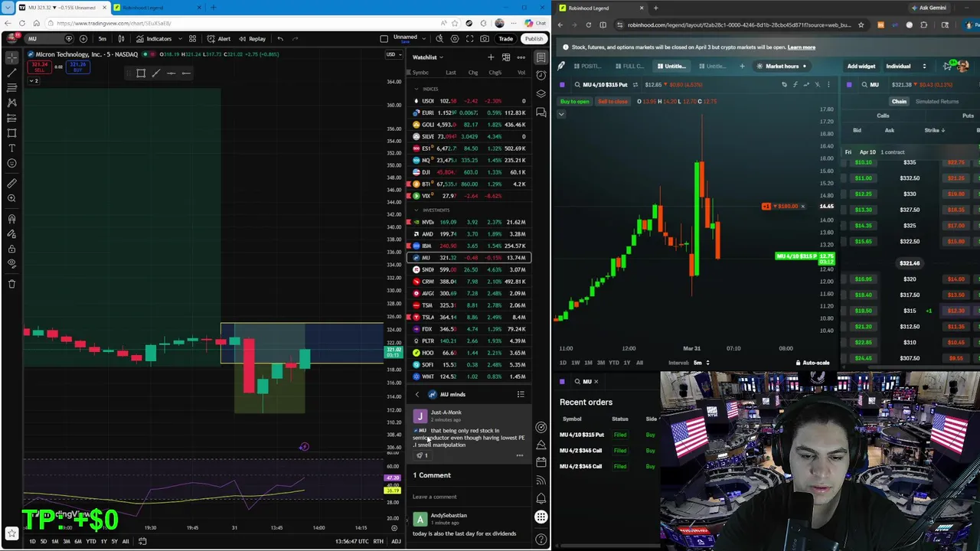Open the watchlist three-dots menu
Image resolution: width=980 pixels, height=551 pixels.
pos(521,57)
